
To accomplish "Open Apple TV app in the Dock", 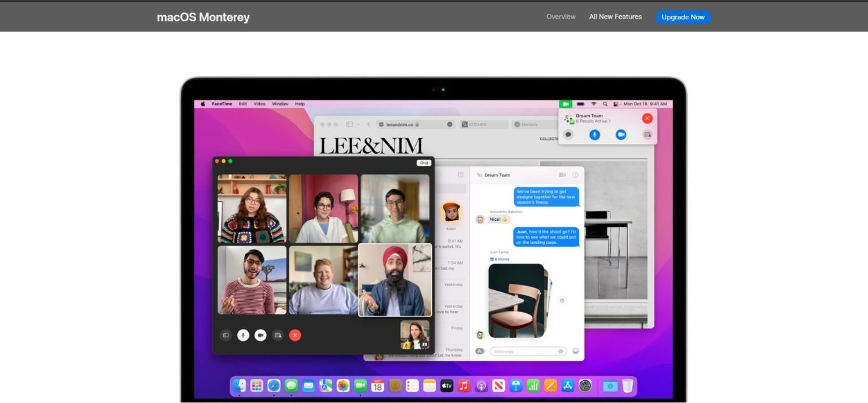I will [447, 386].
